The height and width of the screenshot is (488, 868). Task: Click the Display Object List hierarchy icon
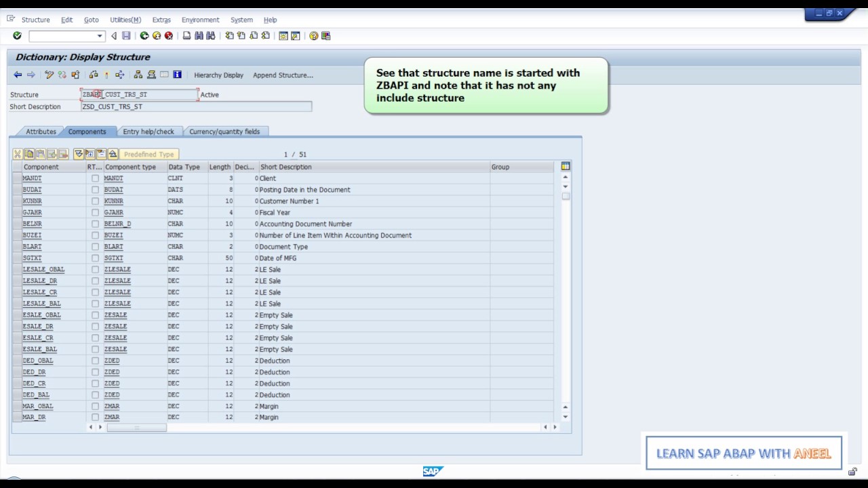138,75
